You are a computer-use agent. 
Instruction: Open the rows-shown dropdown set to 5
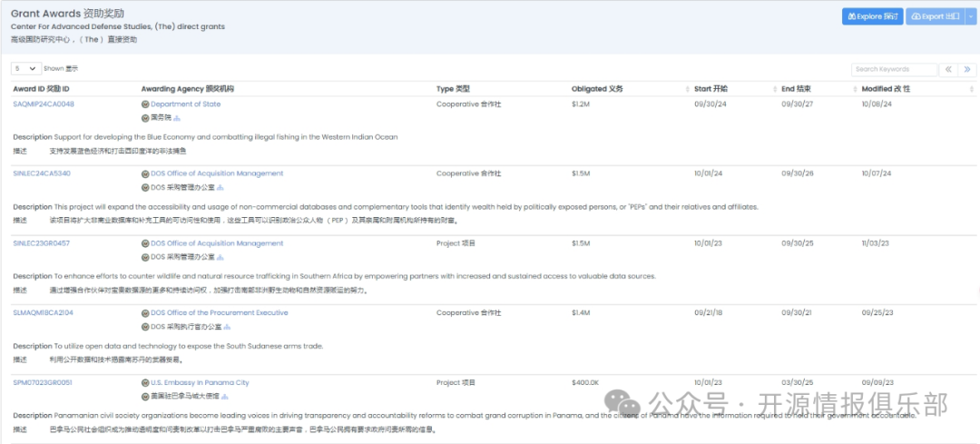click(x=27, y=69)
